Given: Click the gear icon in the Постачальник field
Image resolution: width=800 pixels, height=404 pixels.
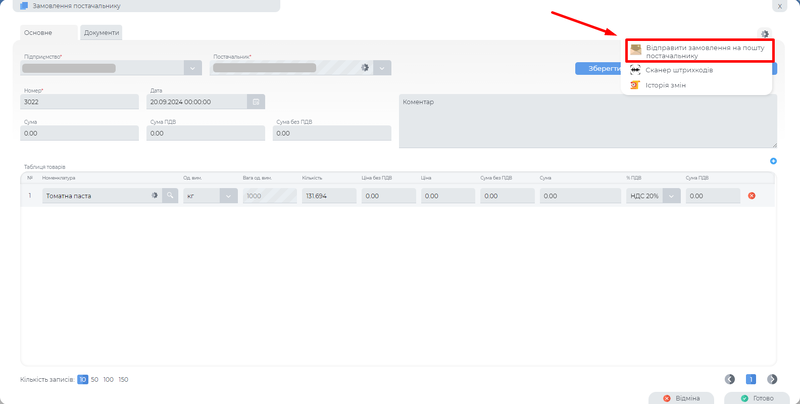Looking at the screenshot, I should (x=365, y=68).
